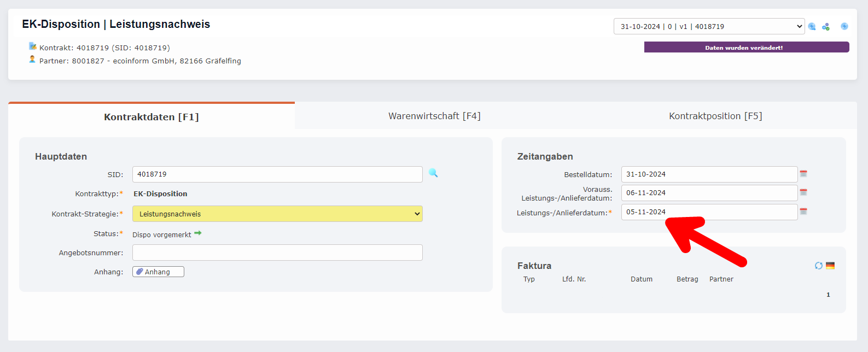The height and width of the screenshot is (352, 868).
Task: Expand the version dropdown showing 31-10-2024
Action: (709, 26)
